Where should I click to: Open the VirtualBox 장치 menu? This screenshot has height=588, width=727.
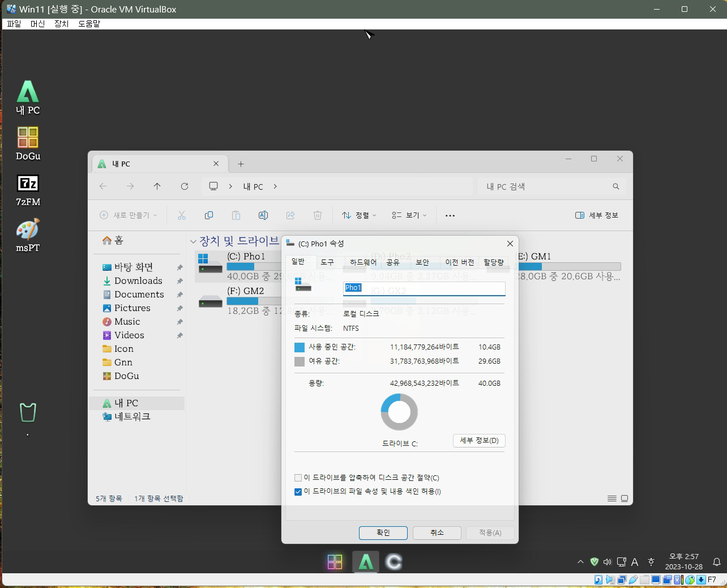(x=62, y=24)
